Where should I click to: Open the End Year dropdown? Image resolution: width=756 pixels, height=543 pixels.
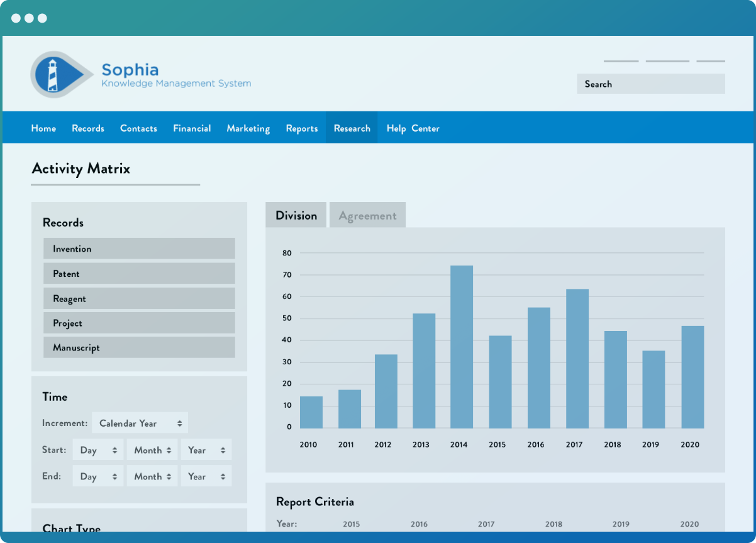(206, 476)
